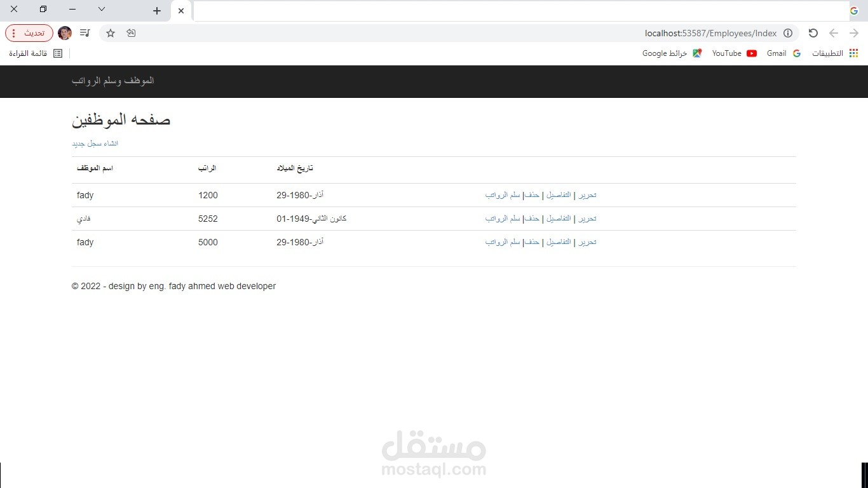Open the تحديث browser menu
Viewport: 868px width, 488px height.
(29, 33)
